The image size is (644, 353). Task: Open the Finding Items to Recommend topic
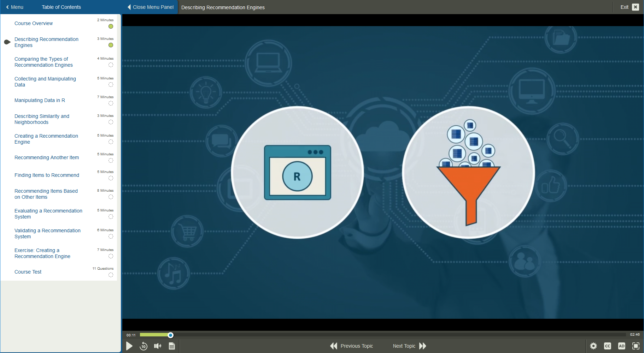47,175
